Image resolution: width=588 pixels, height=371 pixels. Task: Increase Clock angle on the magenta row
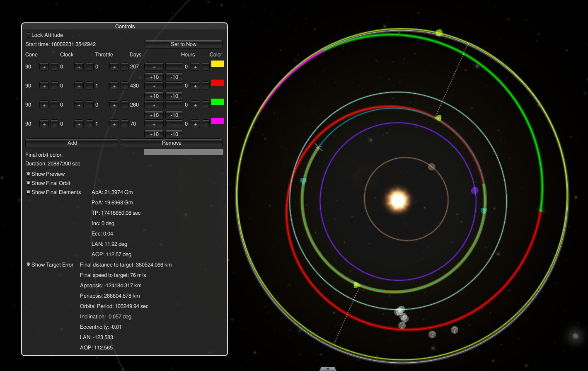[79, 124]
